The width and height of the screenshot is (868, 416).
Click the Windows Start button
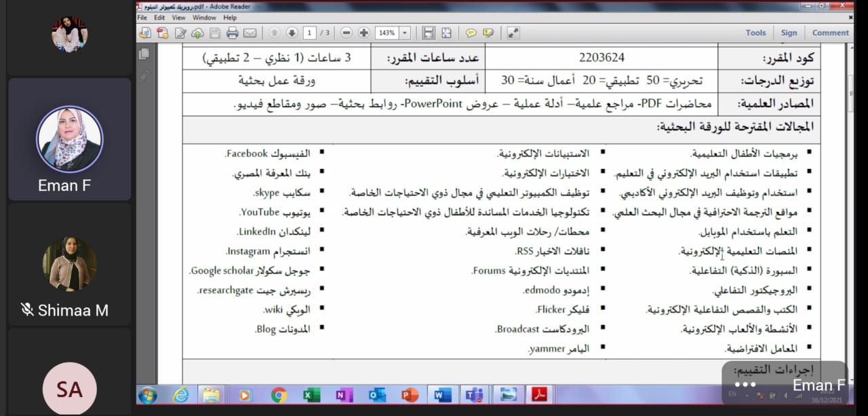147,394
